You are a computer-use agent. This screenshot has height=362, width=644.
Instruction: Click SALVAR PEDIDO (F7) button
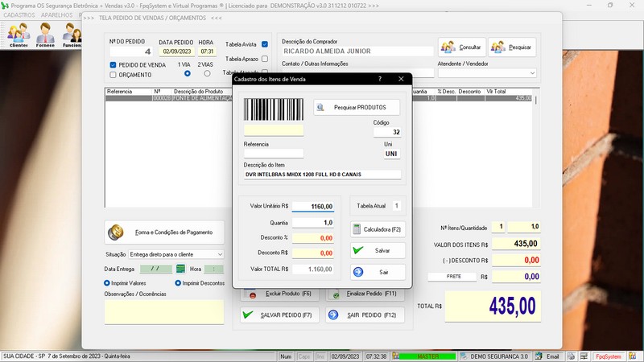coord(278,315)
